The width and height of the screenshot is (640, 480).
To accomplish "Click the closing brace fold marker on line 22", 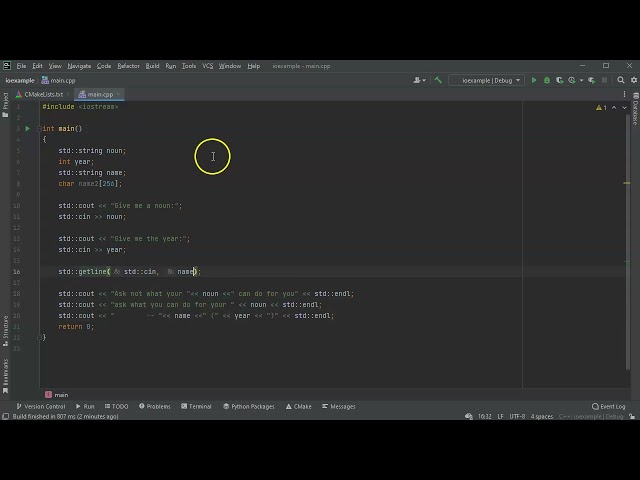I will [x=40, y=338].
